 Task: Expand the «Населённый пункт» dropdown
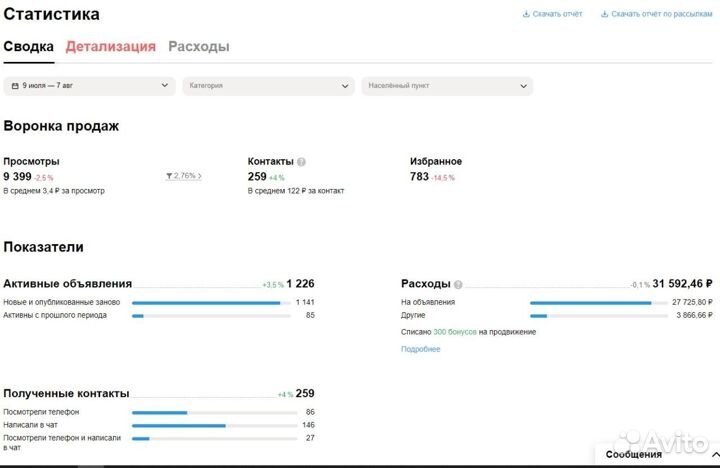[x=447, y=86]
